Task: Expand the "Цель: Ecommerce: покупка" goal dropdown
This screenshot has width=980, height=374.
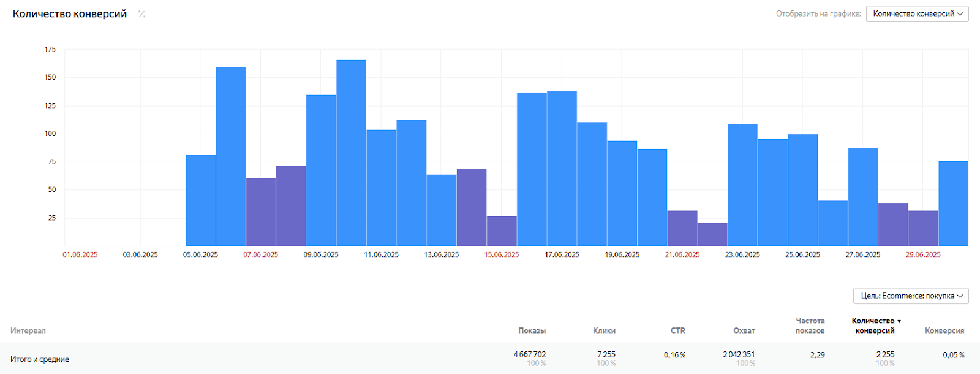Action: pyautogui.click(x=911, y=296)
